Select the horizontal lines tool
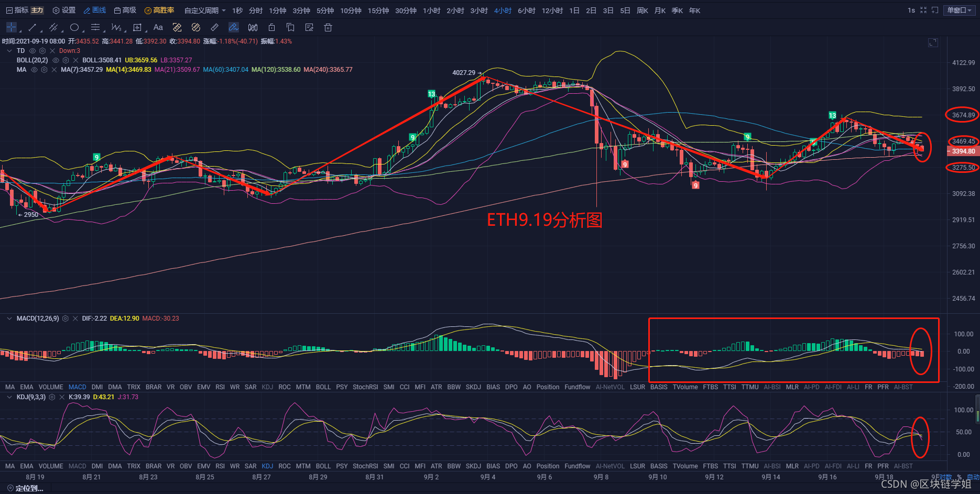 95,27
